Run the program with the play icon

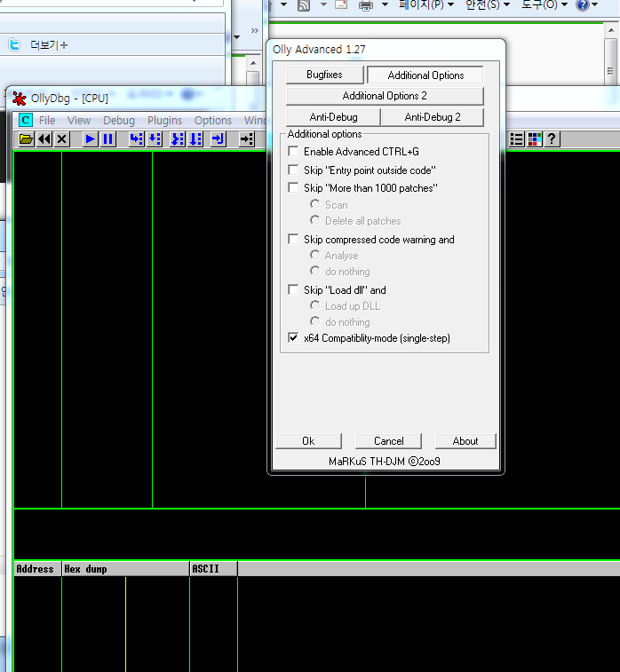[90, 138]
